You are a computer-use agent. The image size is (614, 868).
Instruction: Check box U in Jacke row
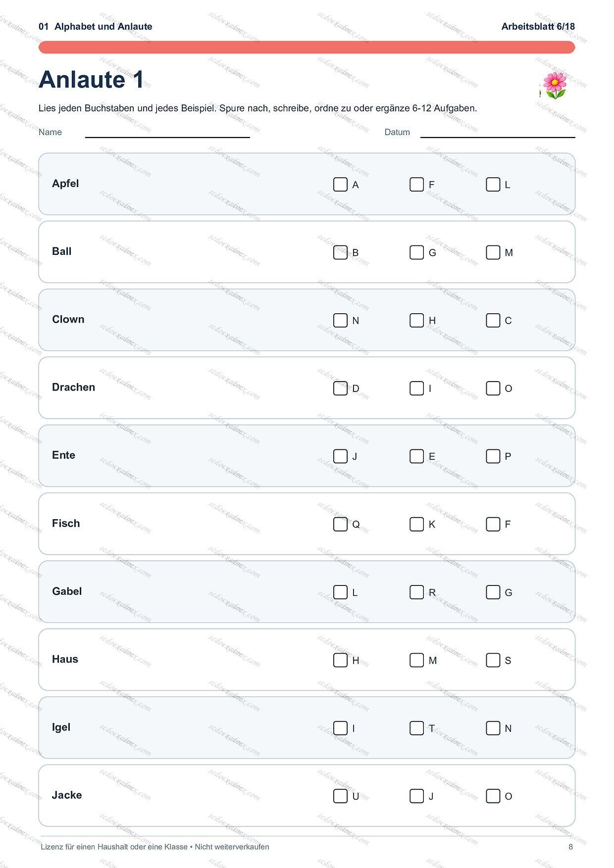click(x=340, y=796)
